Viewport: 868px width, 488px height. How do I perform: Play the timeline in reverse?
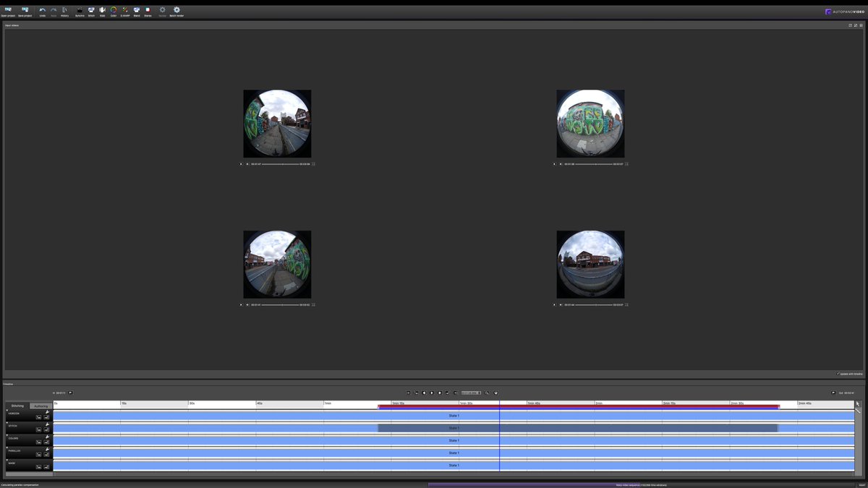tap(424, 393)
